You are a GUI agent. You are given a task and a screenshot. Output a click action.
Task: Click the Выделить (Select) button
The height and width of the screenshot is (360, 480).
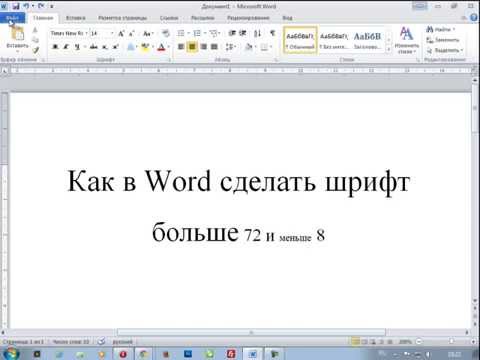(445, 50)
